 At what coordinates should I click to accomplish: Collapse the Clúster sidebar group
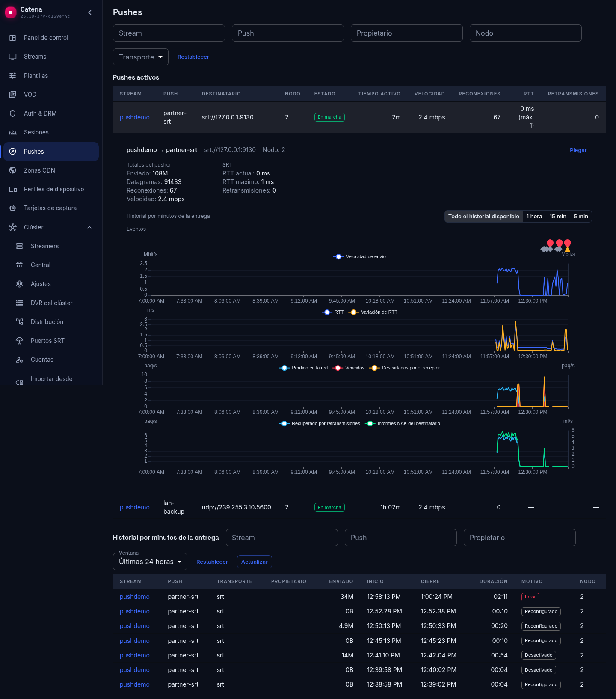[51, 227]
